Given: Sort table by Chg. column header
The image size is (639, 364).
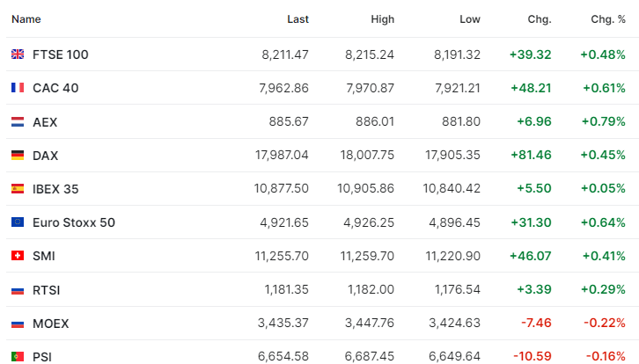Looking at the screenshot, I should (540, 19).
